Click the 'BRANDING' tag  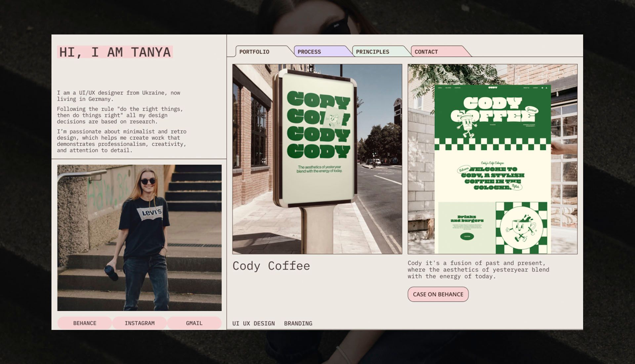pos(298,323)
